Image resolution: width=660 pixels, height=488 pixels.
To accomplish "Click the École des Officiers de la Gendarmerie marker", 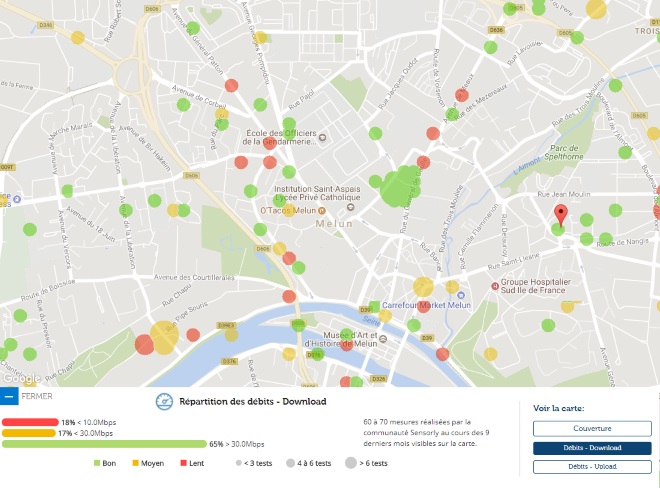I will (x=322, y=137).
